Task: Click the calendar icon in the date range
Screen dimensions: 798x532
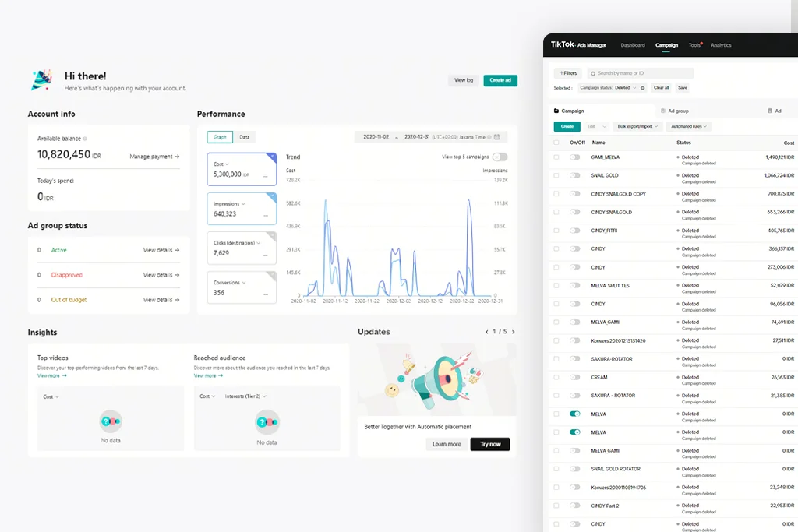Action: coord(498,137)
